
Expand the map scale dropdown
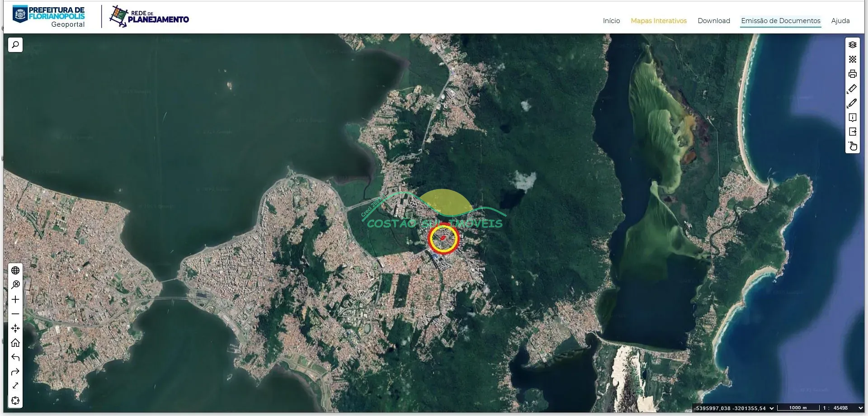point(860,408)
